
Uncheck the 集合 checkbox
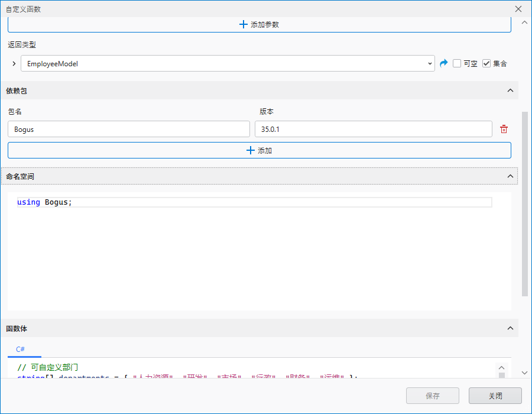[x=486, y=63]
